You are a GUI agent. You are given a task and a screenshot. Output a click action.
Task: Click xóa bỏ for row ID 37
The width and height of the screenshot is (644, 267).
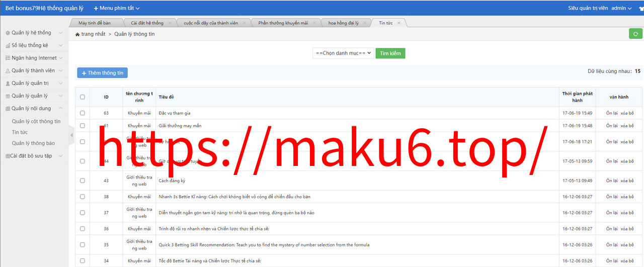627,213
